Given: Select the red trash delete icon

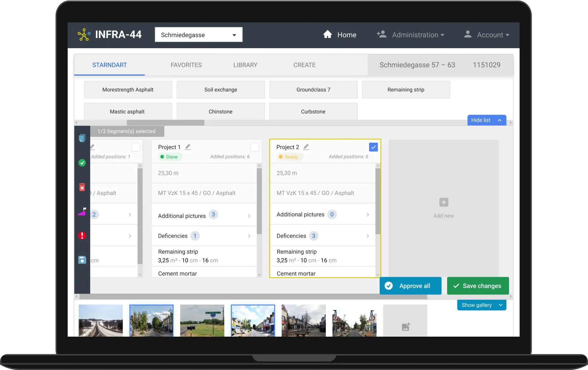Looking at the screenshot, I should pyautogui.click(x=82, y=187).
